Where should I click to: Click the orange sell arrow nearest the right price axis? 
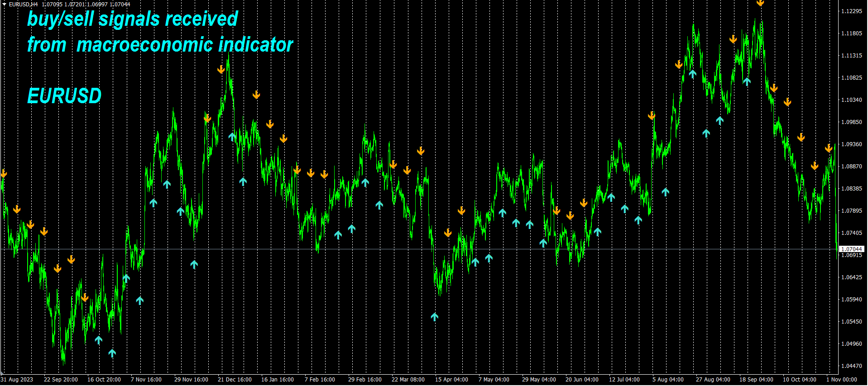[828, 148]
